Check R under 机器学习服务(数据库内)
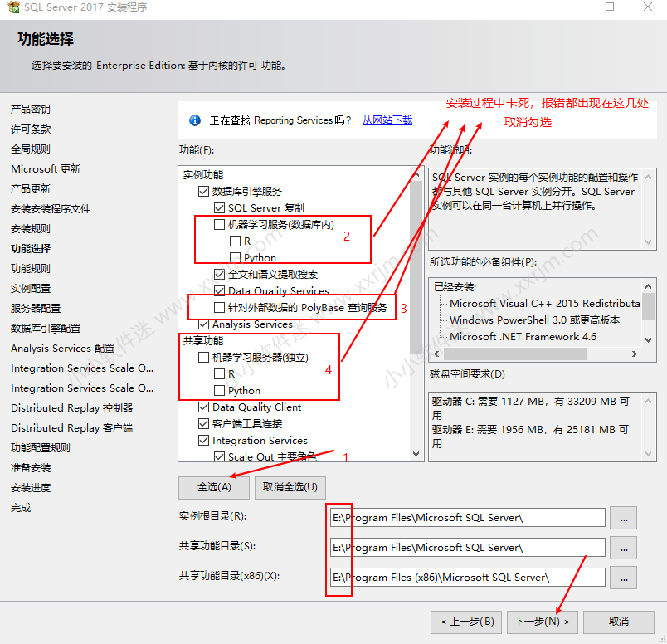Image resolution: width=667 pixels, height=644 pixels. point(236,242)
